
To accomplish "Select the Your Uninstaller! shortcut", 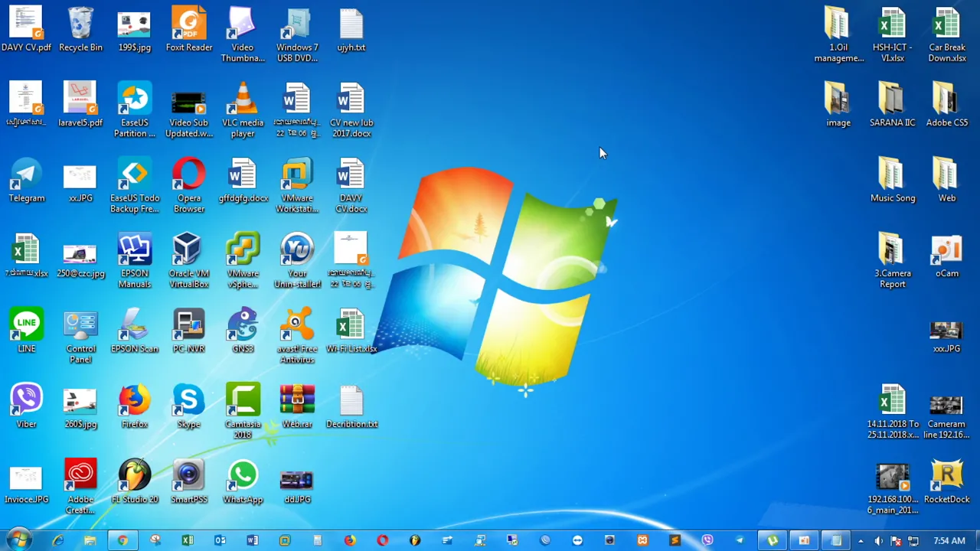I will (x=297, y=260).
